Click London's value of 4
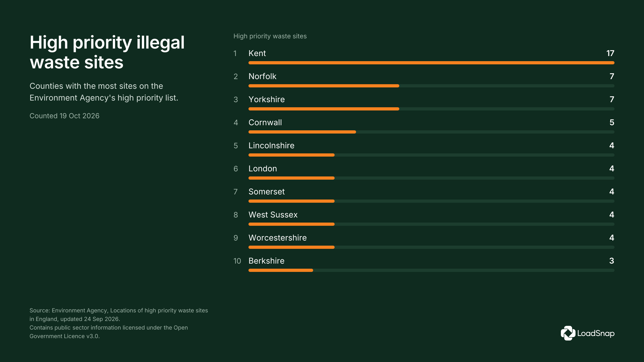Viewport: 644px width, 362px height. click(612, 169)
